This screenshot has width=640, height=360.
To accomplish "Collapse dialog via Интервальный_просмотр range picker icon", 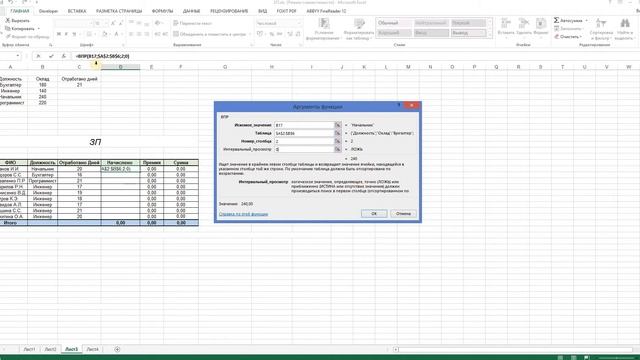I will pyautogui.click(x=338, y=149).
